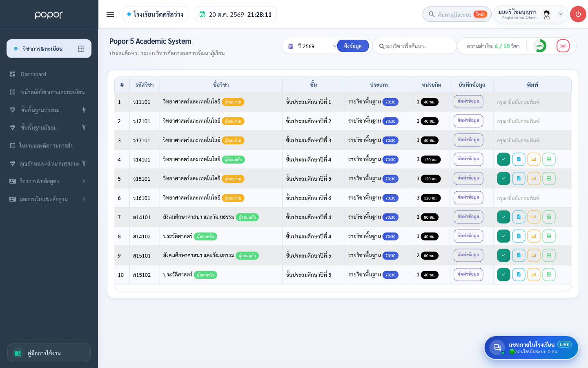Click blue document icon for ว14101 row
588x368 pixels.
pyautogui.click(x=519, y=159)
